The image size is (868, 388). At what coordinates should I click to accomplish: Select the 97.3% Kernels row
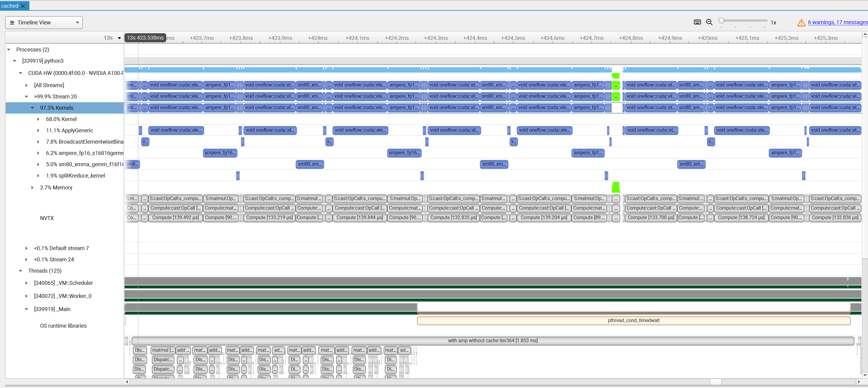(x=56, y=108)
